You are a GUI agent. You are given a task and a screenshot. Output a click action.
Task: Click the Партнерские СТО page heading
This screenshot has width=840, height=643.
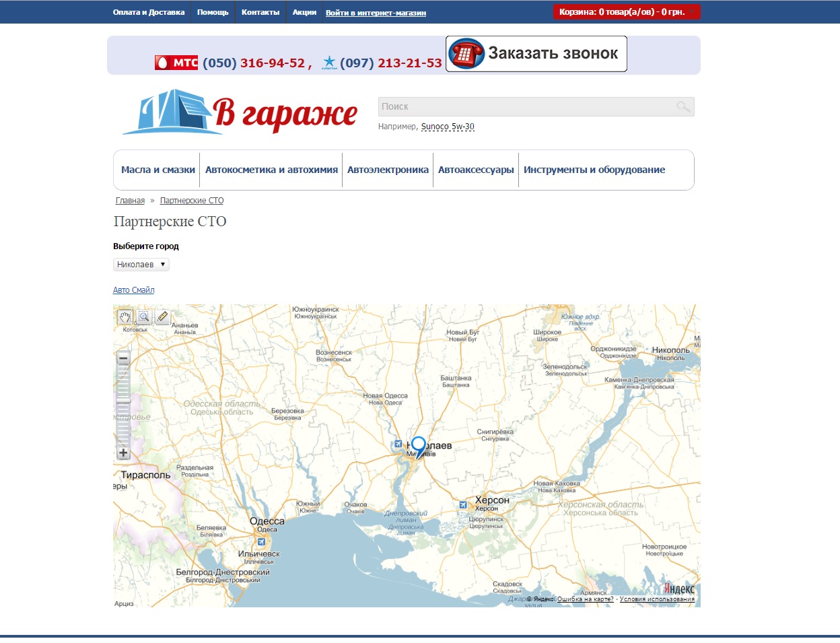(170, 222)
